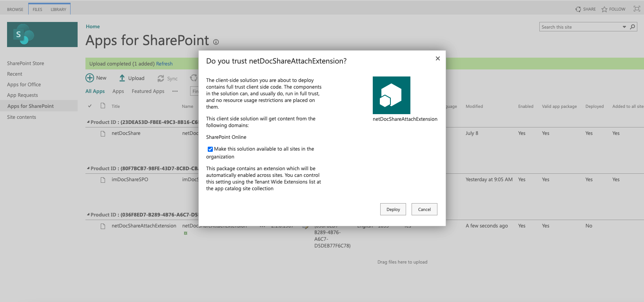Image resolution: width=644 pixels, height=302 pixels.
Task: Click the netDocShareAttachExtension app icon in dialog
Action: click(392, 95)
